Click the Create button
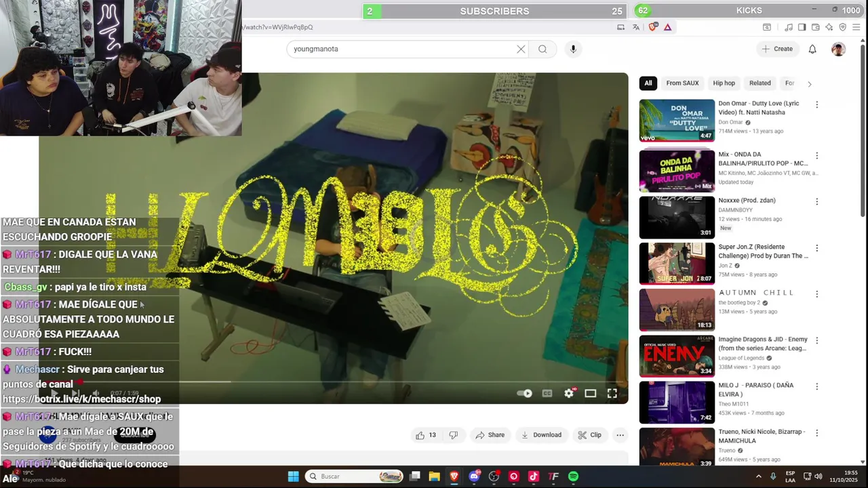Image resolution: width=868 pixels, height=488 pixels. pyautogui.click(x=776, y=49)
